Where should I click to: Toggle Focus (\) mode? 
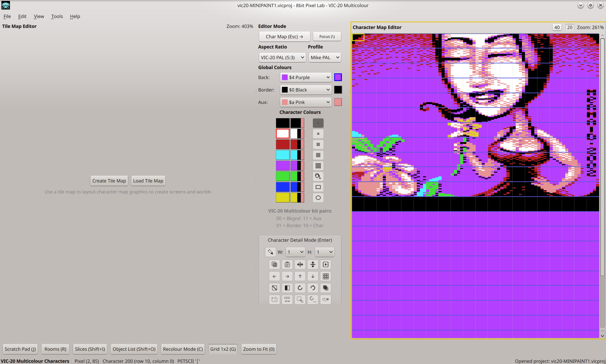click(x=327, y=36)
